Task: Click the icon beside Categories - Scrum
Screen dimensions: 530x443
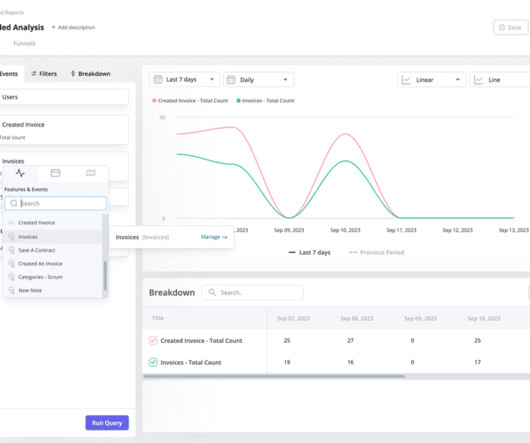Action: point(11,277)
